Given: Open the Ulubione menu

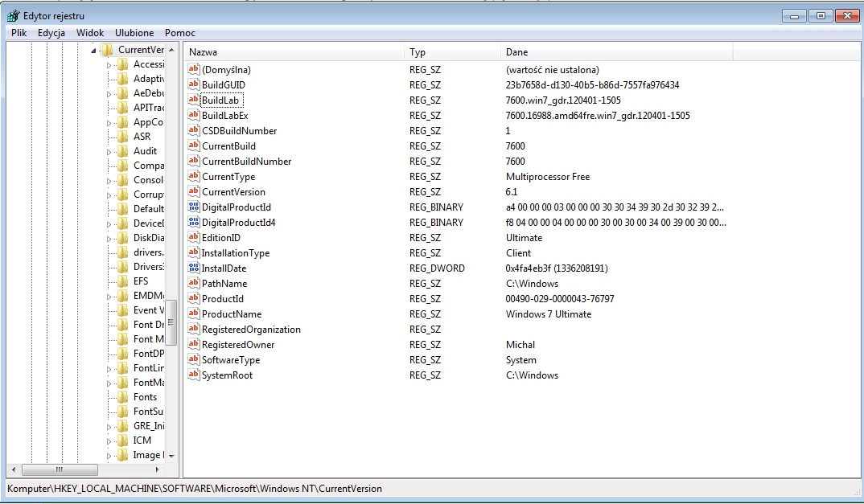Looking at the screenshot, I should (x=134, y=32).
